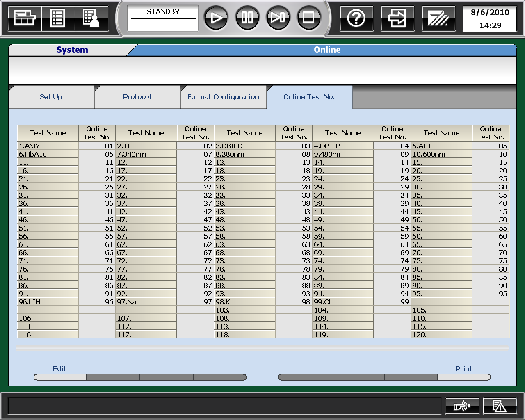Screen dimensions: 525x420
Task: Open the user list menu icon
Action: 91,18
